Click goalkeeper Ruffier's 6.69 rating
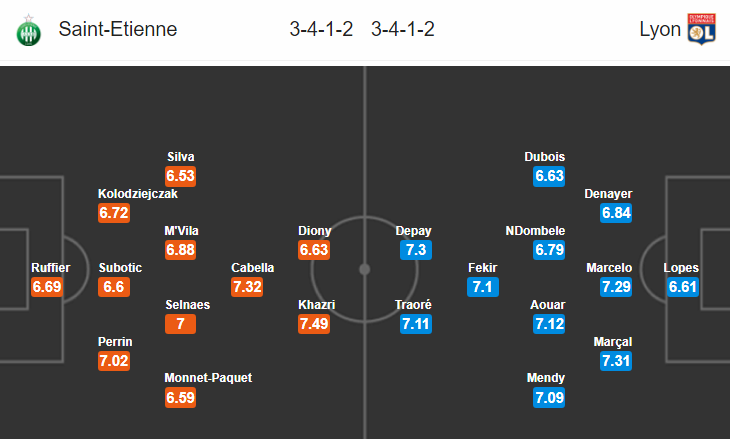 [x=47, y=287]
